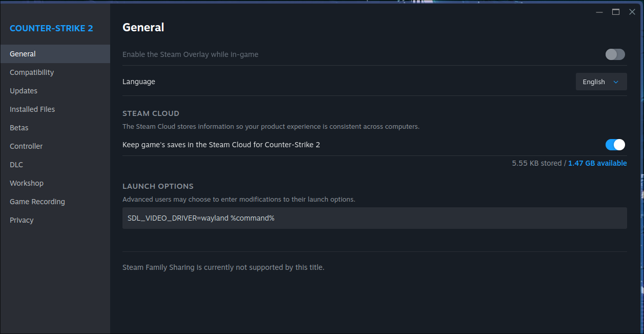644x334 pixels.
Task: Click the Steam Family Sharing notice text
Action: coord(223,267)
